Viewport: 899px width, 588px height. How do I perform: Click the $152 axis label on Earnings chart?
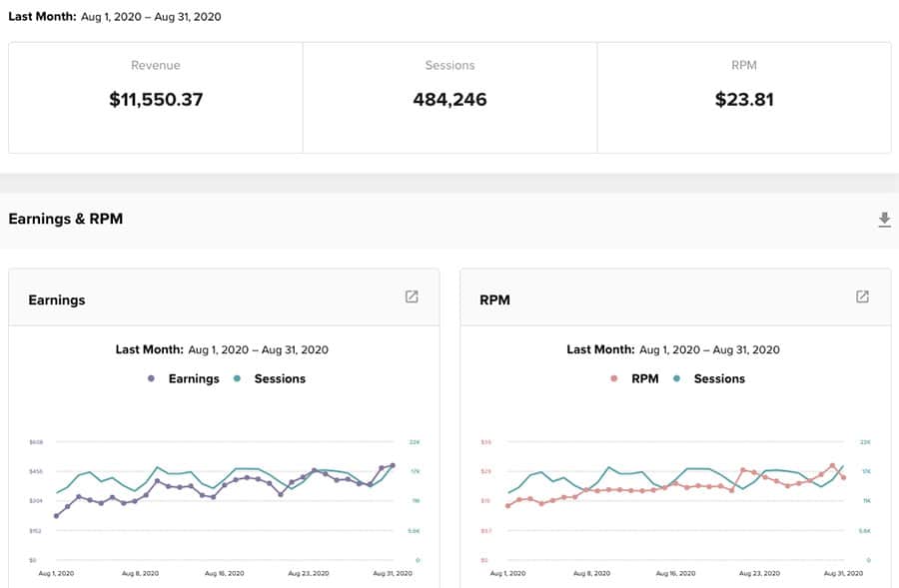coord(36,531)
